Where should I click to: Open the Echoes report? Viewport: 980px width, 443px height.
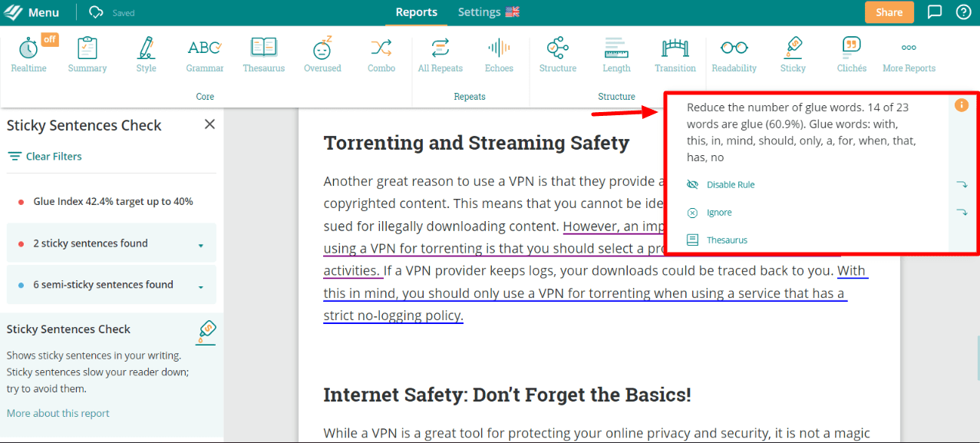coord(499,55)
